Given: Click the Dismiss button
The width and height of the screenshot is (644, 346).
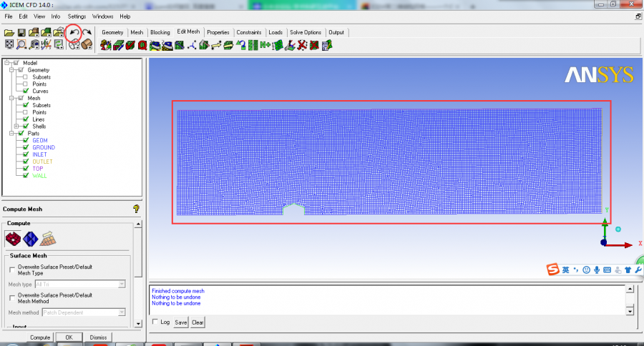Looking at the screenshot, I should click(98, 337).
